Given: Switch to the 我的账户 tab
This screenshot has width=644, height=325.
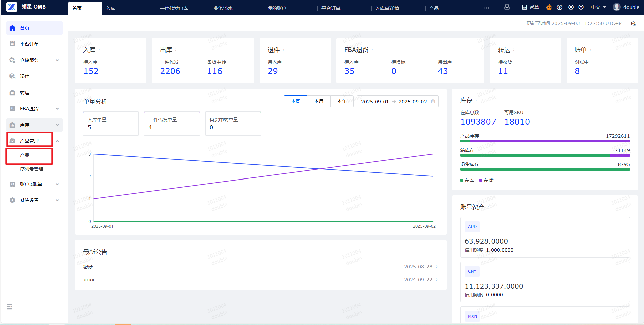Looking at the screenshot, I should [277, 8].
